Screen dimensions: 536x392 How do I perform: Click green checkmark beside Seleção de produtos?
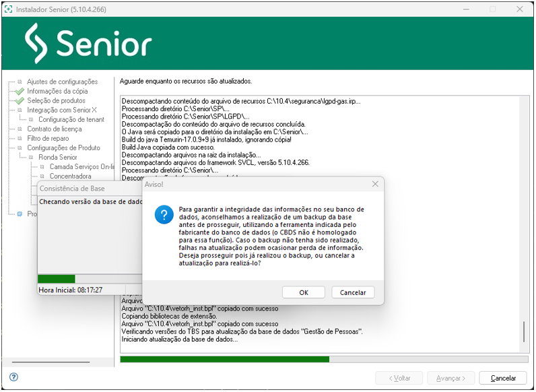click(20, 100)
